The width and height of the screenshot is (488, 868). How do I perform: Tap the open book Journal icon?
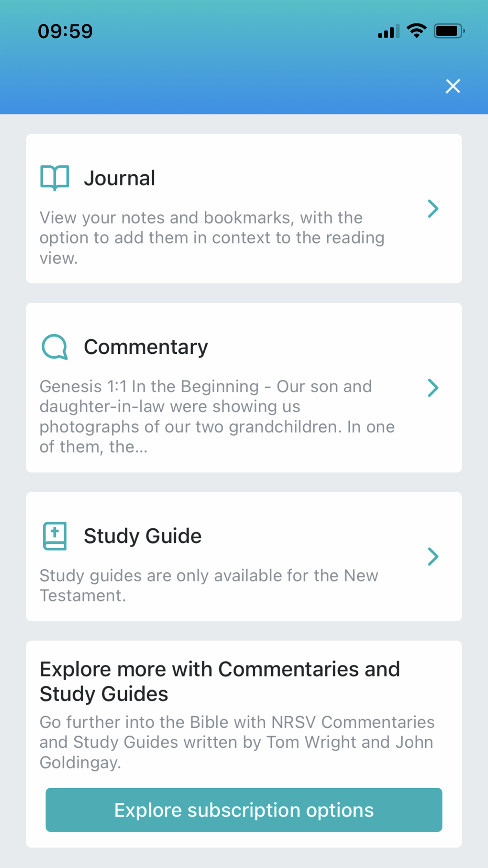tap(55, 178)
